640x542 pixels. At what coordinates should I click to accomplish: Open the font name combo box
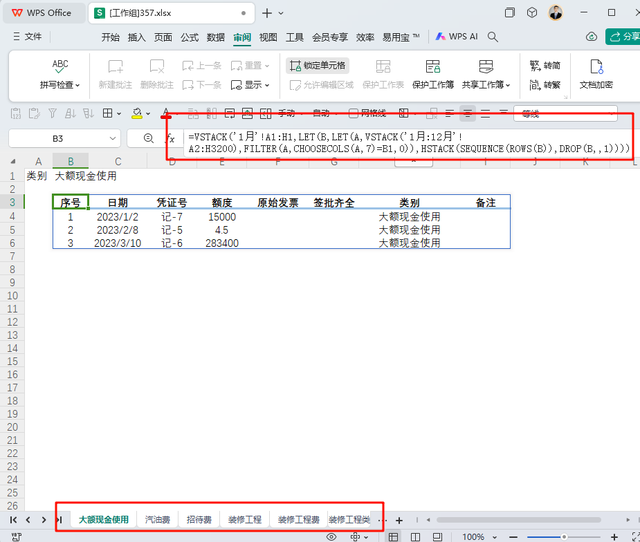(566, 114)
